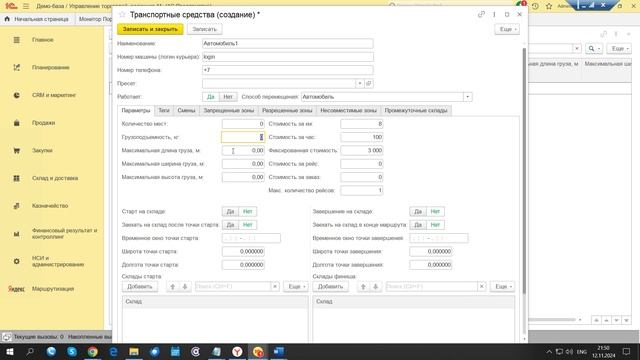This screenshot has height=360, width=640.
Task: Move start warehouse row down
Action: [184, 287]
